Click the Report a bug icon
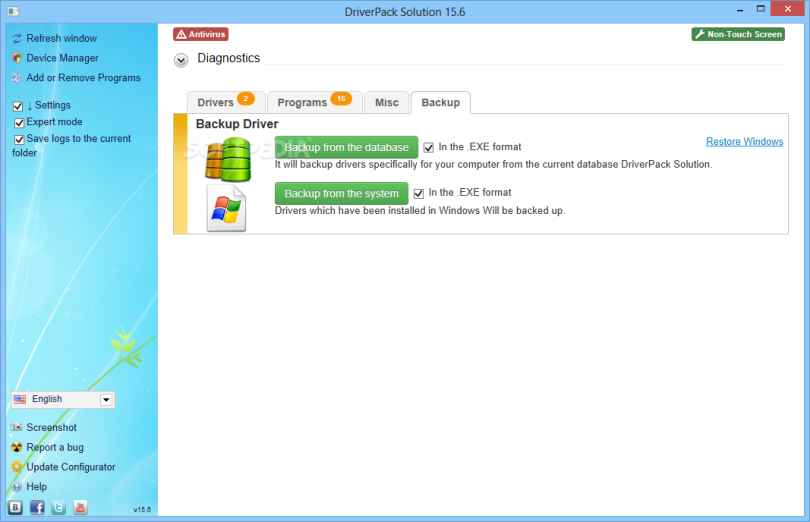 17,448
